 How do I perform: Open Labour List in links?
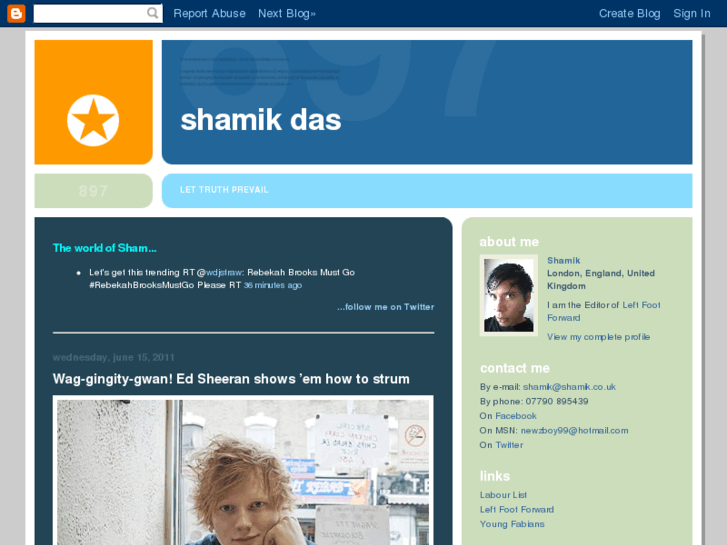pyautogui.click(x=503, y=495)
